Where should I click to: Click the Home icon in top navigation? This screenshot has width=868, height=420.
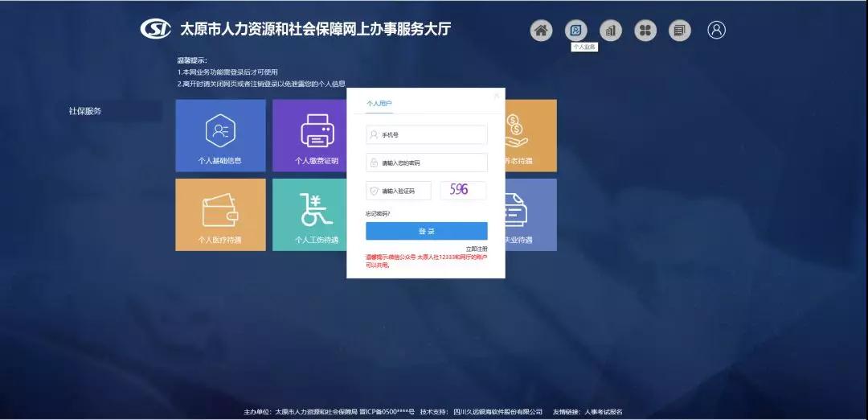[542, 31]
